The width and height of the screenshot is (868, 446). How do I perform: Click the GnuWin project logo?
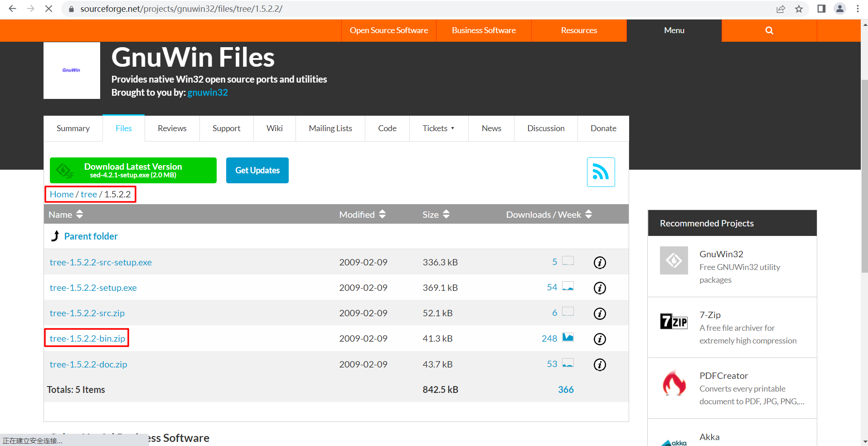point(72,70)
